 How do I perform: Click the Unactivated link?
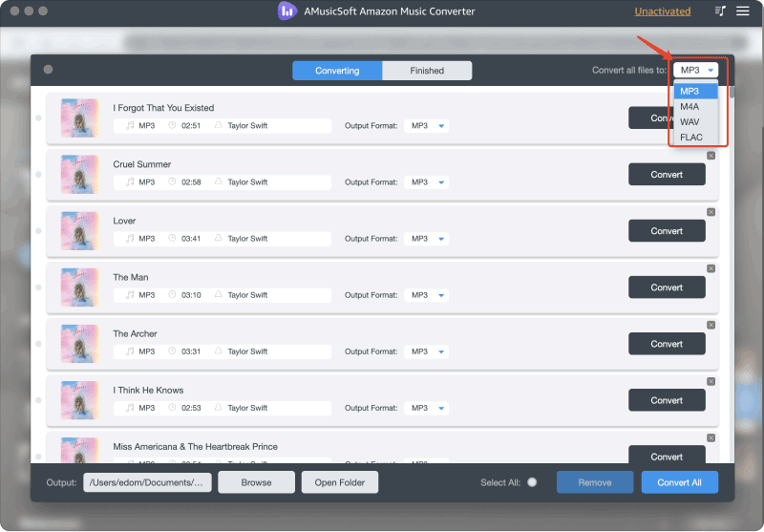point(662,11)
